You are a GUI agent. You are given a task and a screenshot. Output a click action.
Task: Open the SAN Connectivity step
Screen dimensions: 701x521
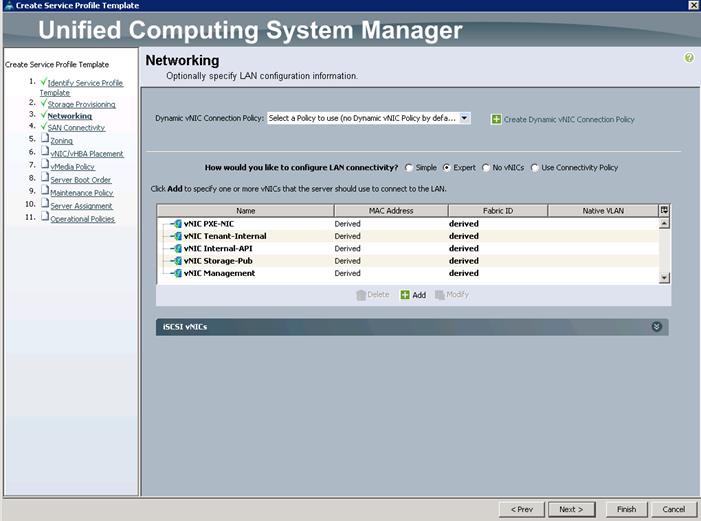click(76, 127)
